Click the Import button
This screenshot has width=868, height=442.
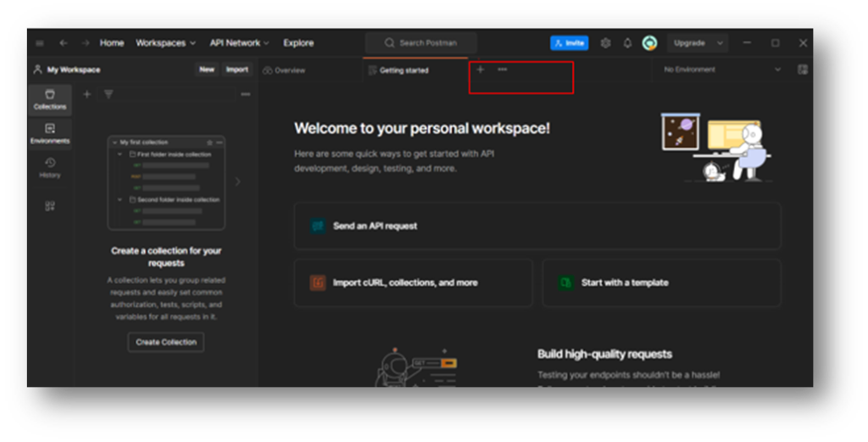pyautogui.click(x=237, y=70)
